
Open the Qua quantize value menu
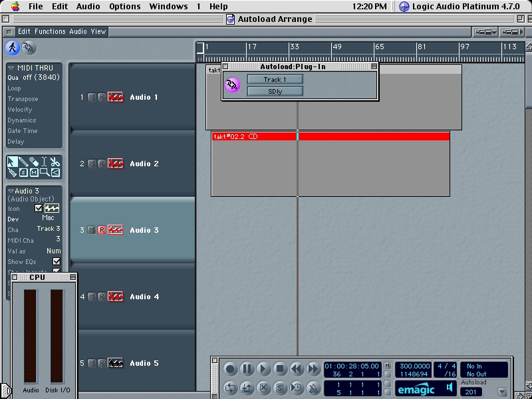click(42, 77)
